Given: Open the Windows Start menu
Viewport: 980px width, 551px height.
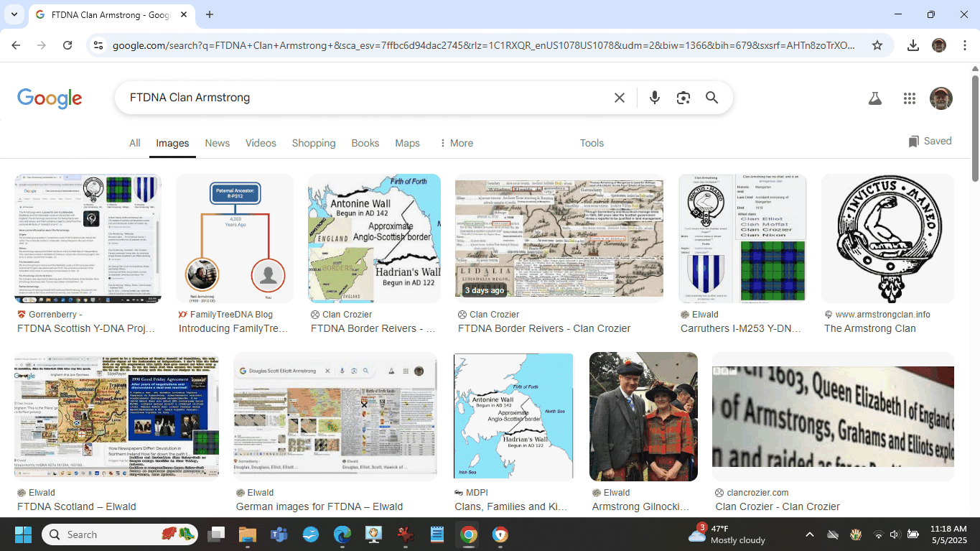Looking at the screenshot, I should click(x=23, y=534).
